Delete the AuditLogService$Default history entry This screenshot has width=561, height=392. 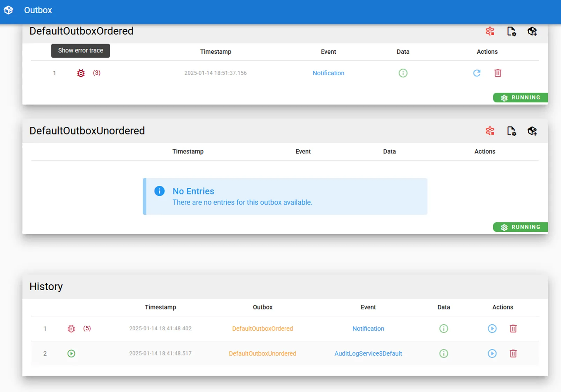513,354
